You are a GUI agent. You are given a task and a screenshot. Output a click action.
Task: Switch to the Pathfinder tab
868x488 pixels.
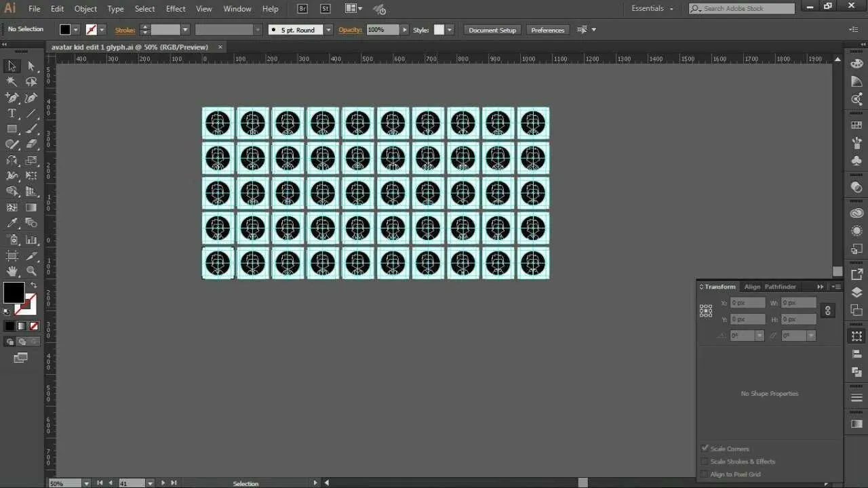[x=781, y=287]
